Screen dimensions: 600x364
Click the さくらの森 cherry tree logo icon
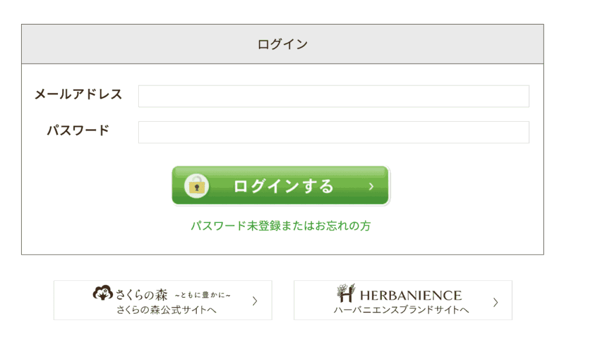tap(103, 293)
